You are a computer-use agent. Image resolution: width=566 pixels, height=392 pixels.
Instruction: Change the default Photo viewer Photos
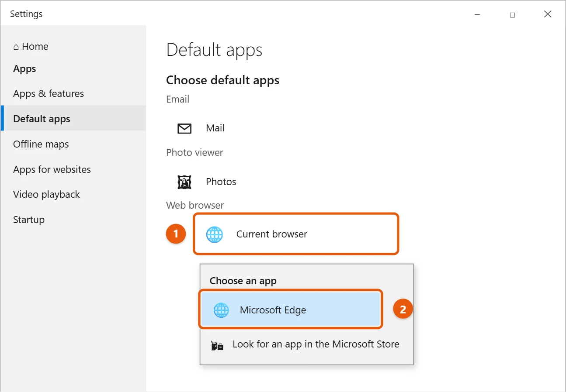tap(207, 182)
